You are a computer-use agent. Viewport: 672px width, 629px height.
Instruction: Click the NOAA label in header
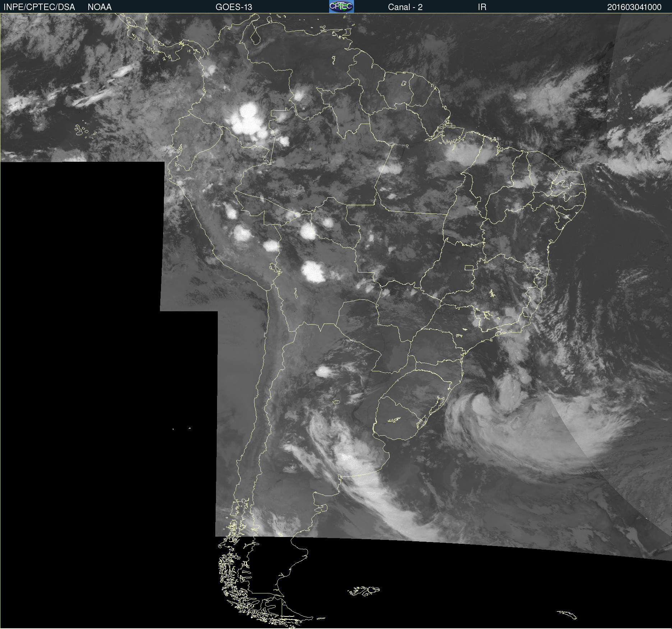click(x=100, y=7)
